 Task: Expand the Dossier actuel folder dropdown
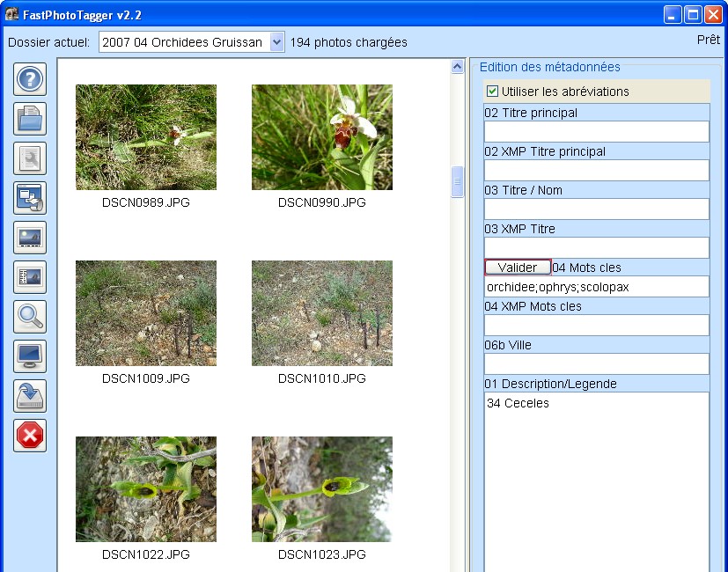point(276,42)
